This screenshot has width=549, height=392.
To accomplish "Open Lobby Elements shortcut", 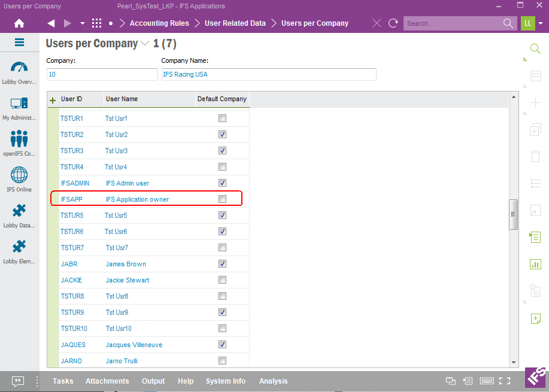I will pyautogui.click(x=19, y=252).
